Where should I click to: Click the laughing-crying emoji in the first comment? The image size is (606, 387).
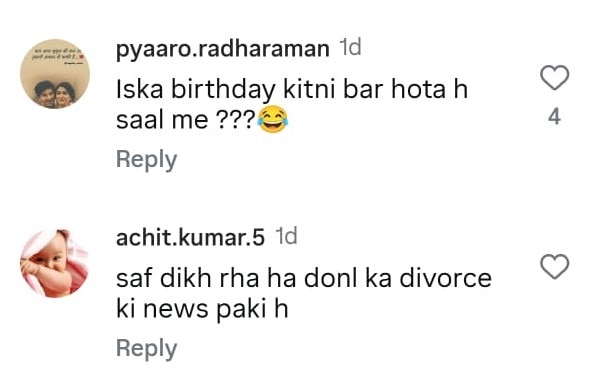(273, 119)
